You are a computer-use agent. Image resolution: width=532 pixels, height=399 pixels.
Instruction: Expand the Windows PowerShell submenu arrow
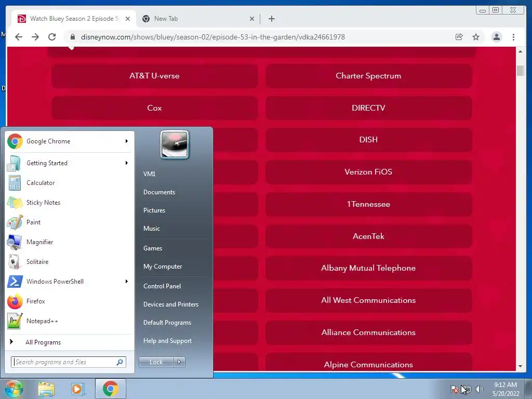pyautogui.click(x=127, y=281)
